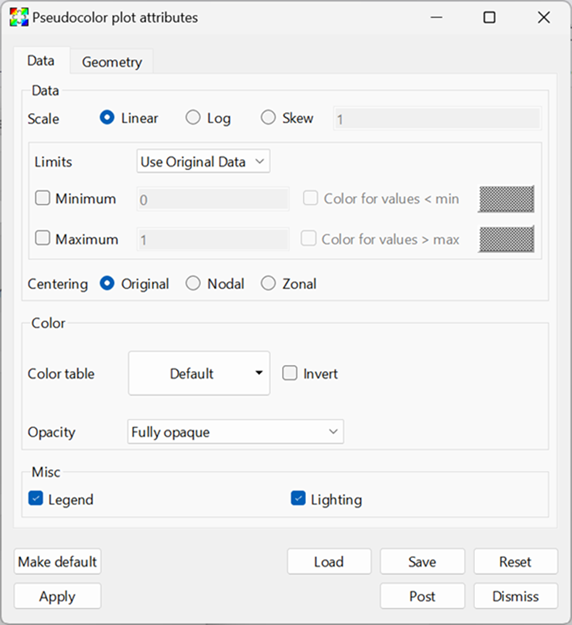Image resolution: width=572 pixels, height=625 pixels.
Task: Click the Make default button
Action: [x=57, y=562]
